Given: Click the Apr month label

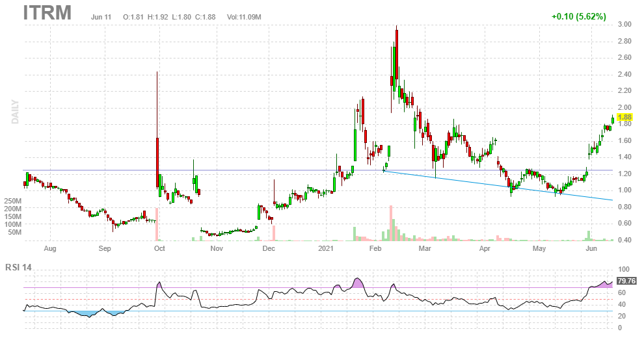Looking at the screenshot, I should (x=485, y=248).
